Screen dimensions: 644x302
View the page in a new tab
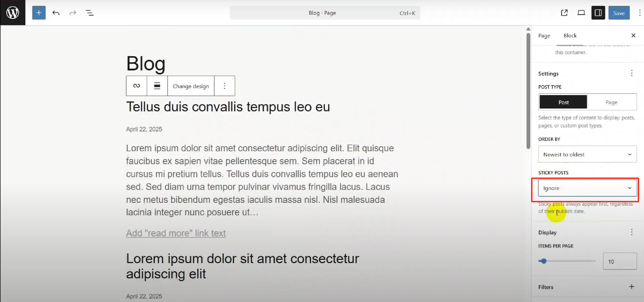coord(564,12)
